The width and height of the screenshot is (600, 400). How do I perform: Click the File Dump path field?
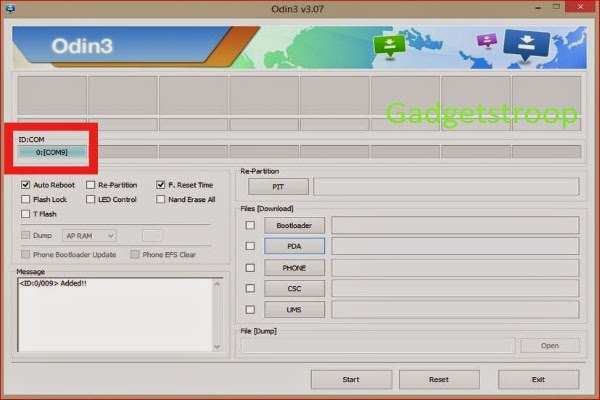[378, 346]
